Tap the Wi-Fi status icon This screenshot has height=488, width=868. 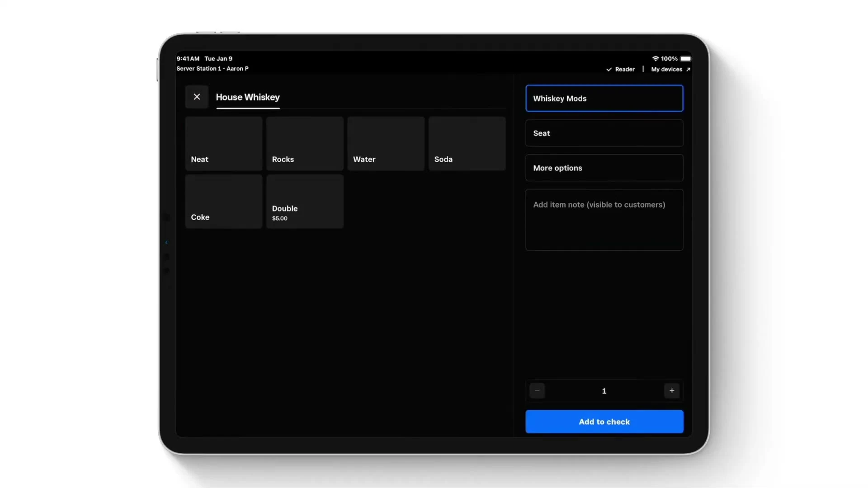coord(655,59)
